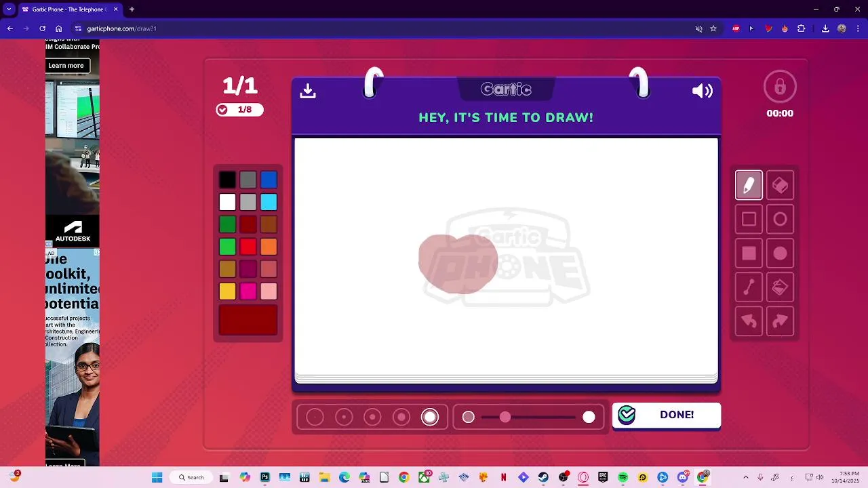The image size is (868, 488).
Task: Open a new browser tab
Action: pyautogui.click(x=132, y=9)
